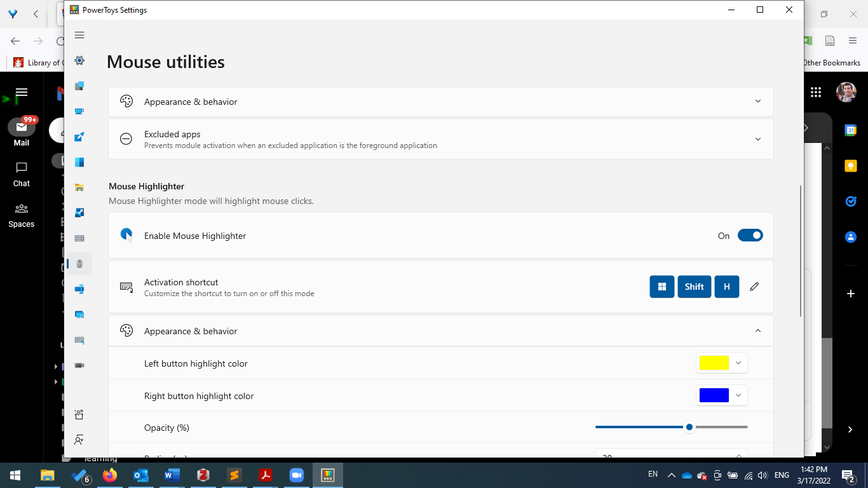This screenshot has height=488, width=868.
Task: Collapse Mouse Highlighter Appearance & behavior section
Action: pos(441,331)
